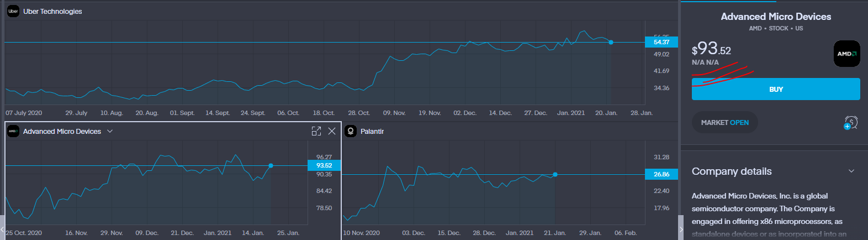868x240 pixels.
Task: Click the MARKET OPEN status button
Action: (x=724, y=123)
